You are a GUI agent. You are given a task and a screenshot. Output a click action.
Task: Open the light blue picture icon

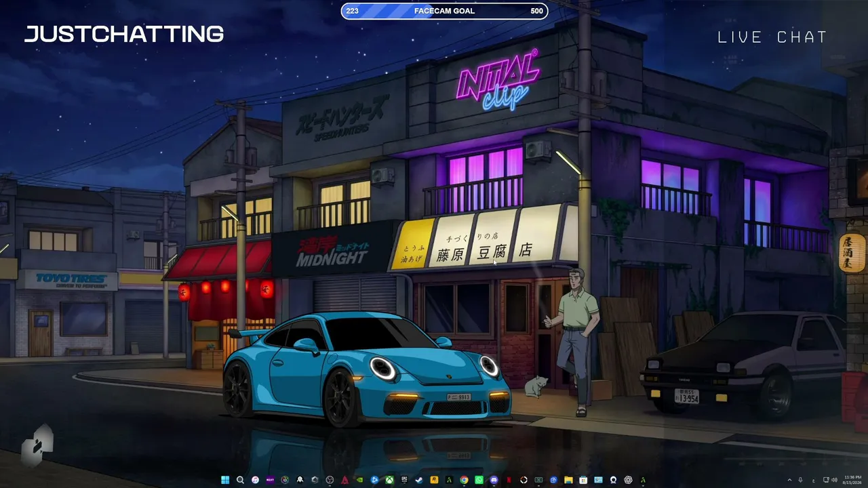pos(598,480)
